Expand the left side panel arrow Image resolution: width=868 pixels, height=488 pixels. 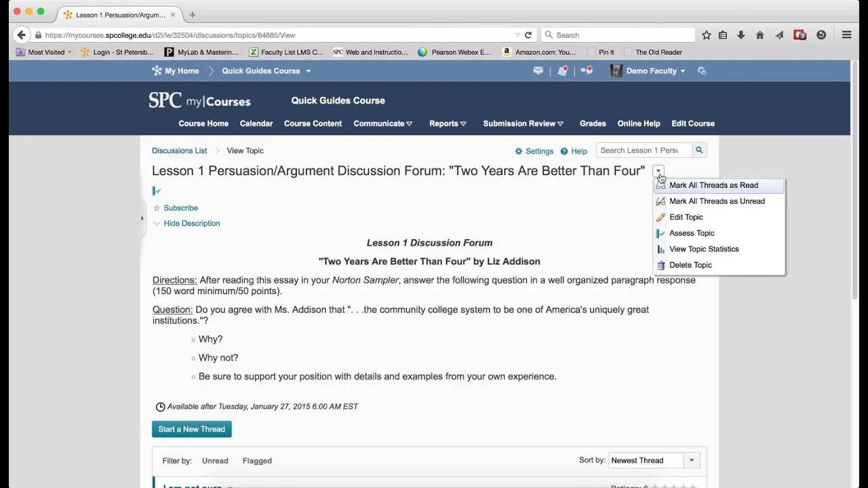click(142, 218)
